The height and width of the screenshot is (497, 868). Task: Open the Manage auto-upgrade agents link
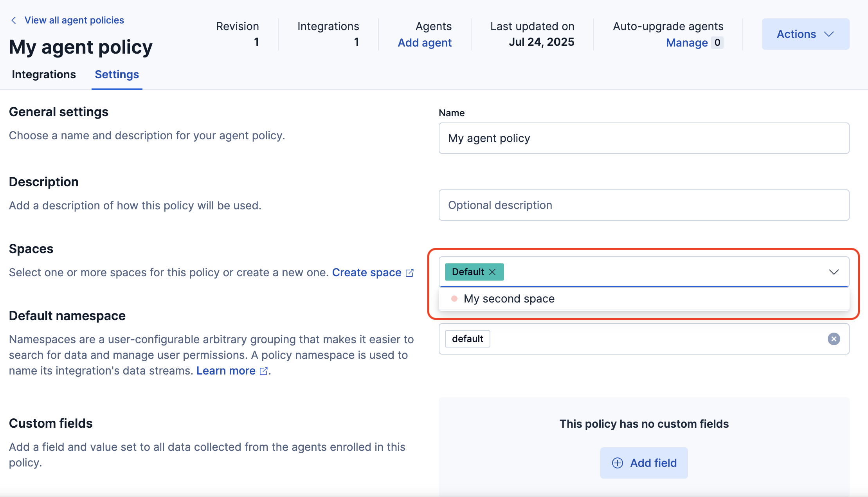point(686,43)
